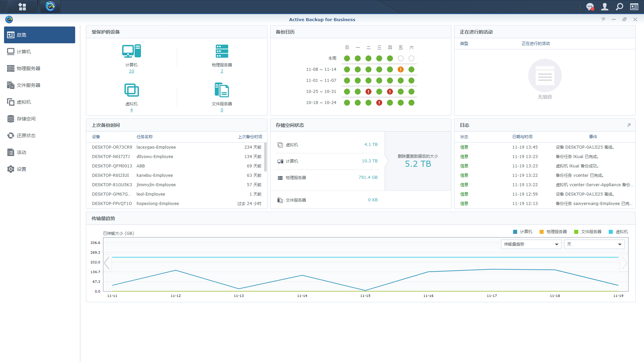Switch to the 存储空间 sidebar tab
Screen dimensions: 644x362
(26, 119)
